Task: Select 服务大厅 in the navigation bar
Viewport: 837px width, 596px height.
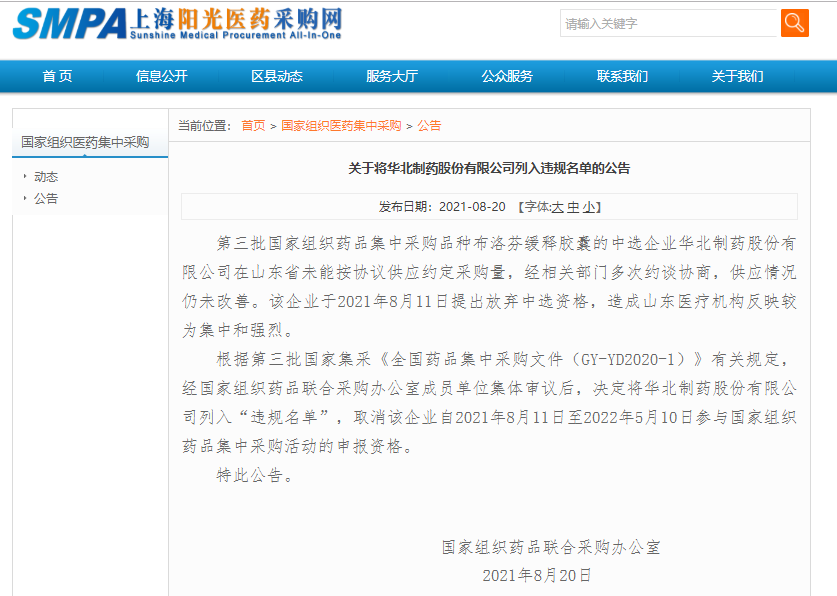Action: (392, 76)
